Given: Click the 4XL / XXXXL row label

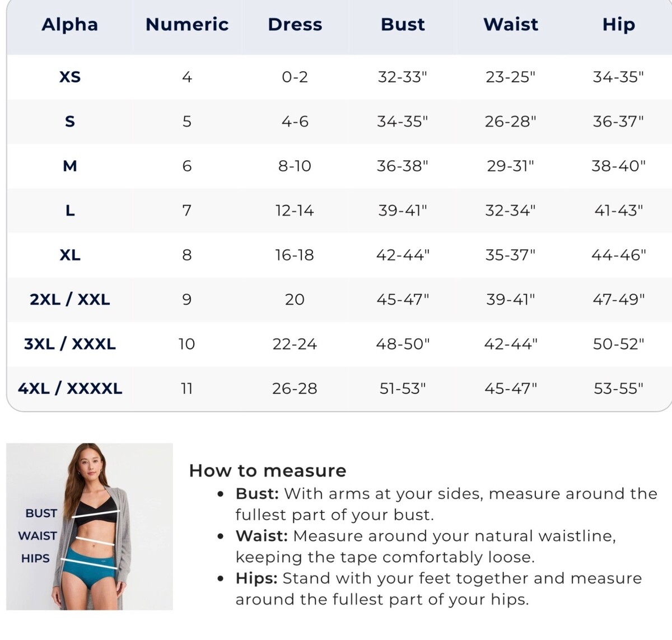Looking at the screenshot, I should 70,389.
